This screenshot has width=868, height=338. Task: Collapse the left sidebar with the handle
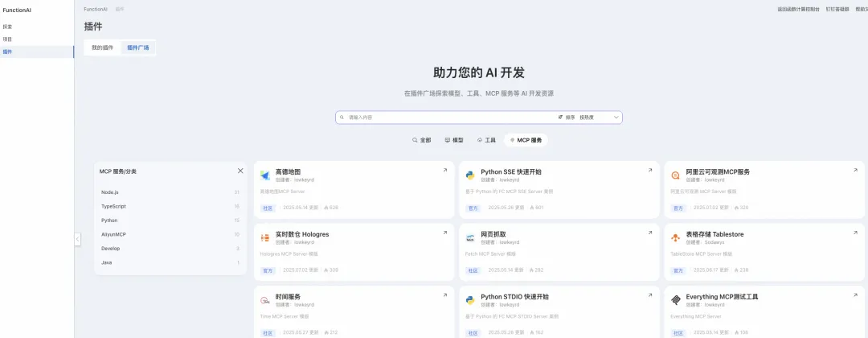pyautogui.click(x=77, y=239)
